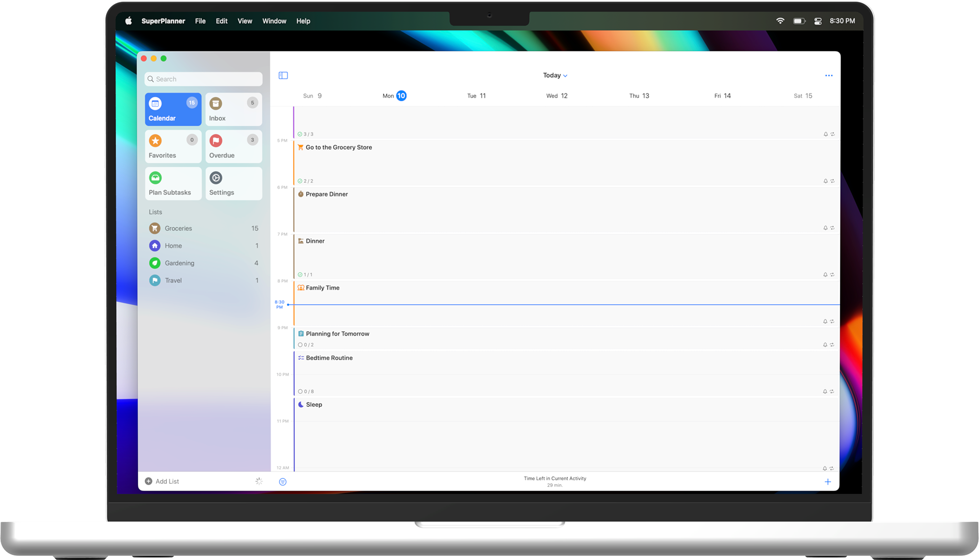Image resolution: width=979 pixels, height=560 pixels.
Task: Click the filter icon in the bottom bar
Action: coord(283,482)
